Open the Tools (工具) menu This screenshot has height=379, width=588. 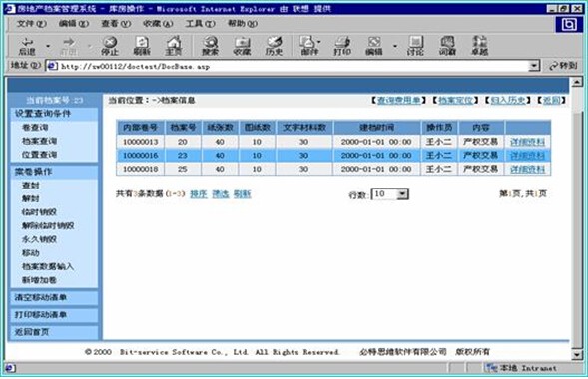[200, 24]
